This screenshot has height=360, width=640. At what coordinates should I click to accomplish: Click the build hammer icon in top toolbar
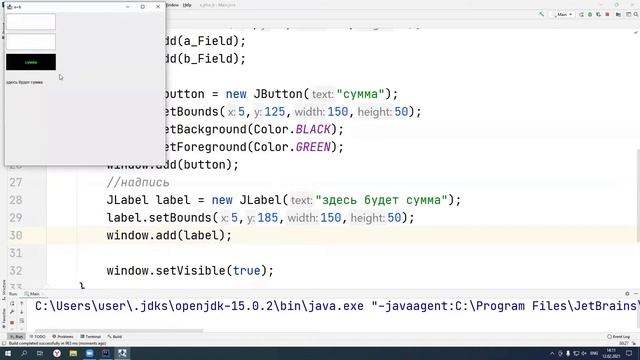542,14
